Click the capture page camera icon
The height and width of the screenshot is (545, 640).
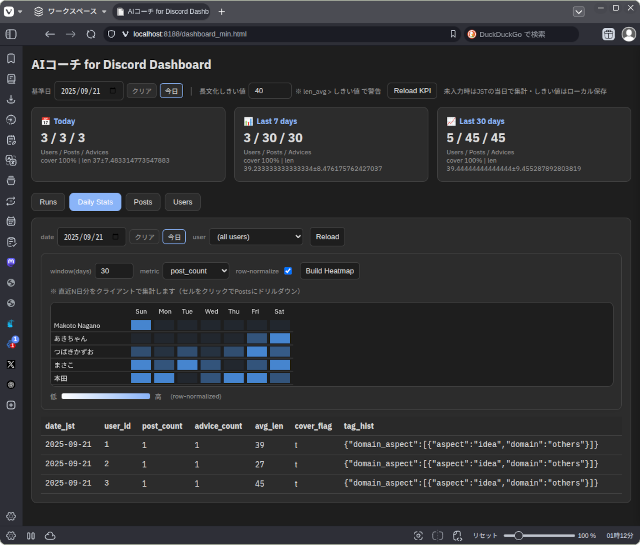click(x=418, y=535)
